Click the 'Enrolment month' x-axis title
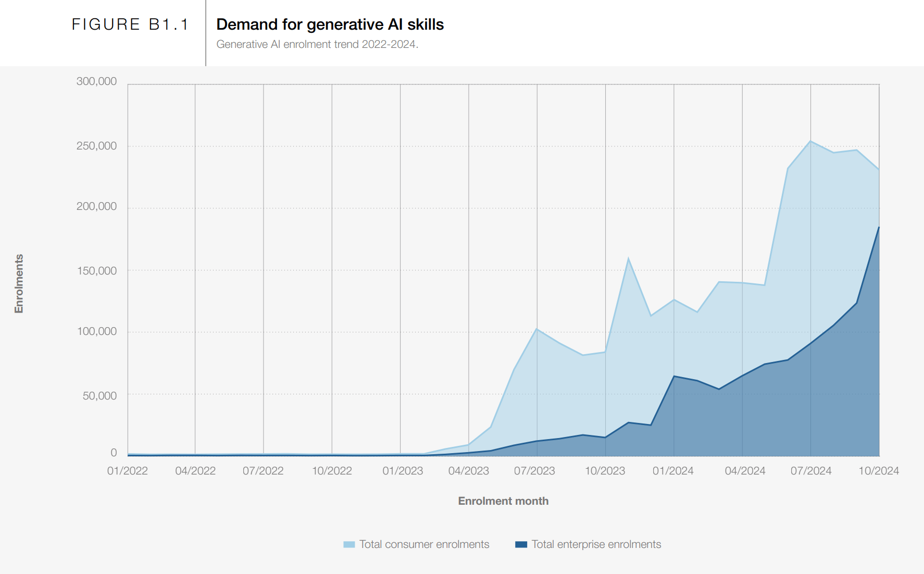 (503, 501)
